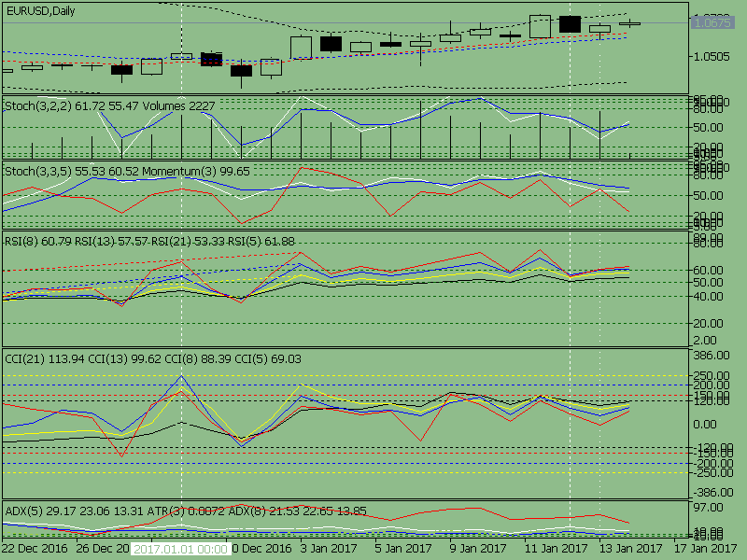Click the 40.00 level on RSI scale
Viewport: 747px width, 560px height.
pyautogui.click(x=709, y=297)
